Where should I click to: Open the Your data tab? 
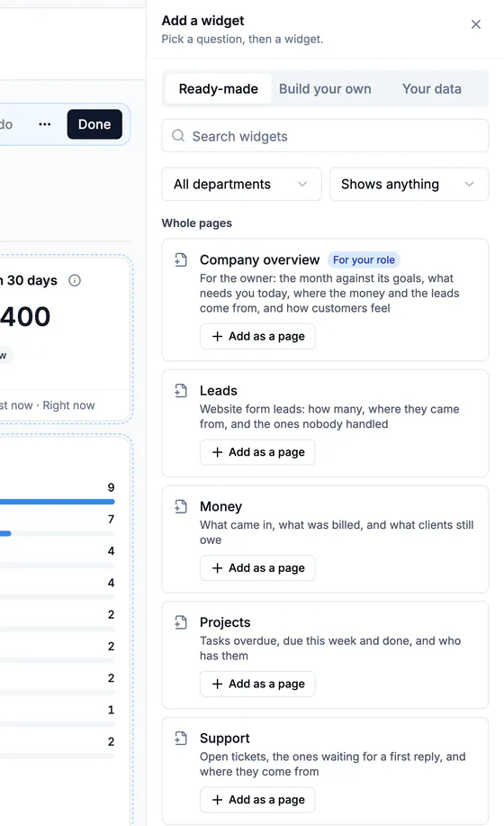point(431,88)
